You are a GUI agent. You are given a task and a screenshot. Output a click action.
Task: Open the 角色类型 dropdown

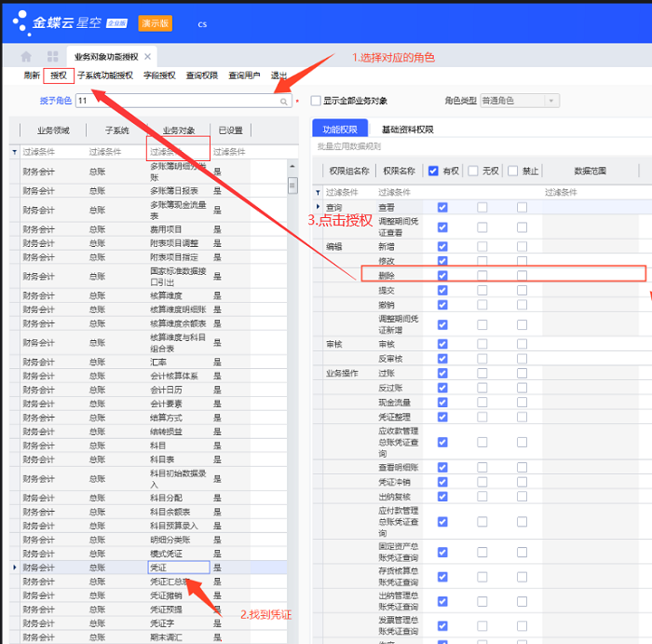[x=551, y=101]
